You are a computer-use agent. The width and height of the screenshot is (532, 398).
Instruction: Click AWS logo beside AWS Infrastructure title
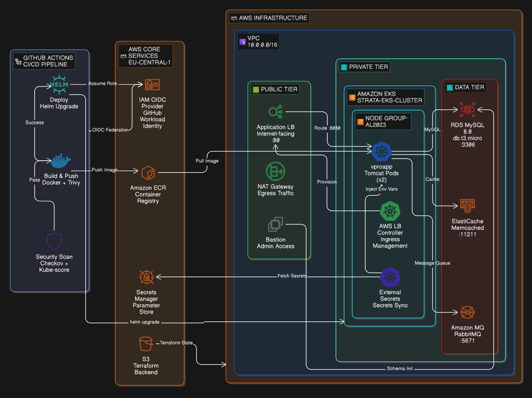[234, 18]
